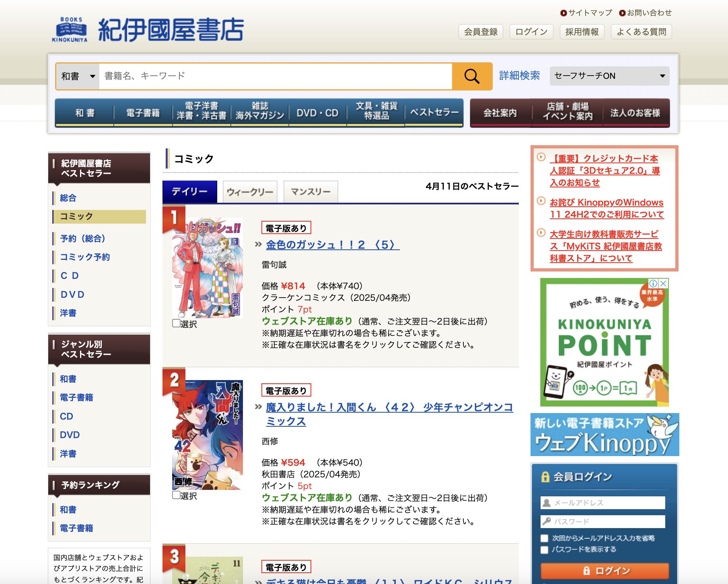The height and width of the screenshot is (584, 728).
Task: Open the 和書 navigation menu
Action: click(84, 113)
